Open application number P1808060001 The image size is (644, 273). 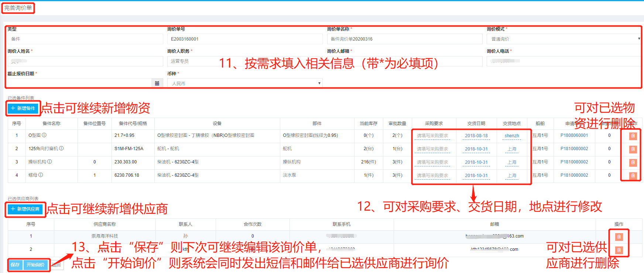574,135
